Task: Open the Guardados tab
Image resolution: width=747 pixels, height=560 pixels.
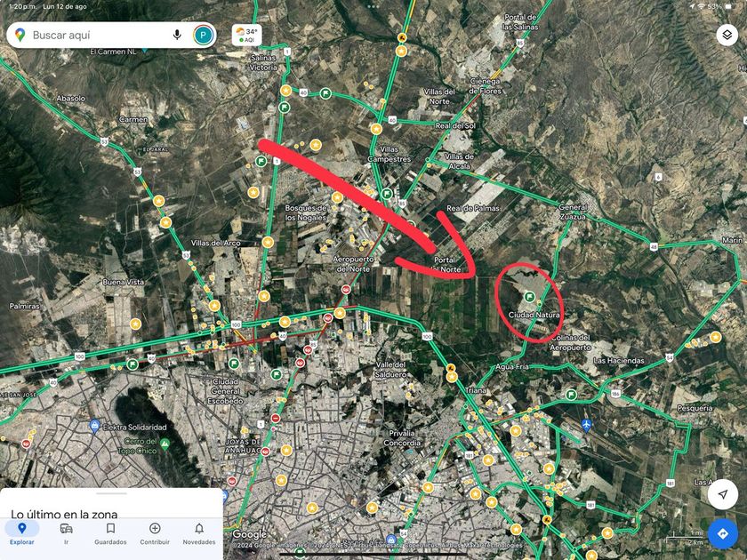Action: pos(110,533)
